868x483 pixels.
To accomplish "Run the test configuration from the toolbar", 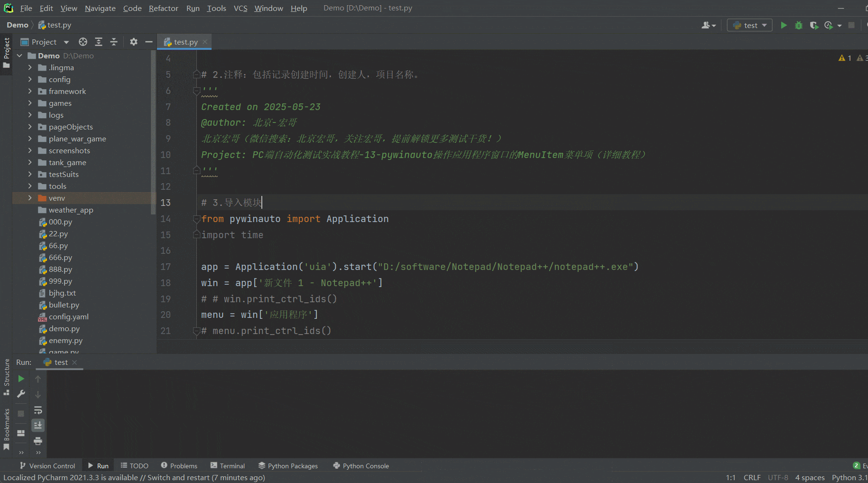I will pyautogui.click(x=784, y=25).
